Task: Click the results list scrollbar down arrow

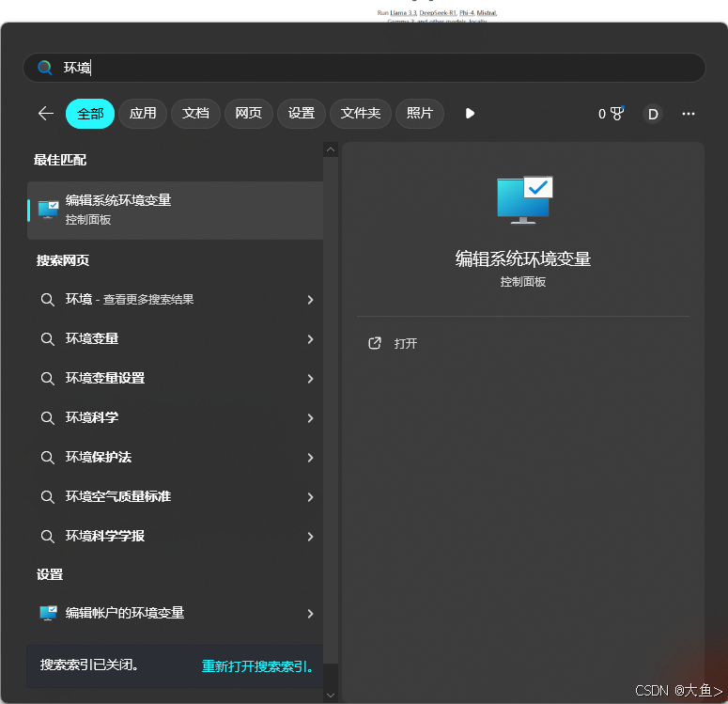Action: coord(331,696)
